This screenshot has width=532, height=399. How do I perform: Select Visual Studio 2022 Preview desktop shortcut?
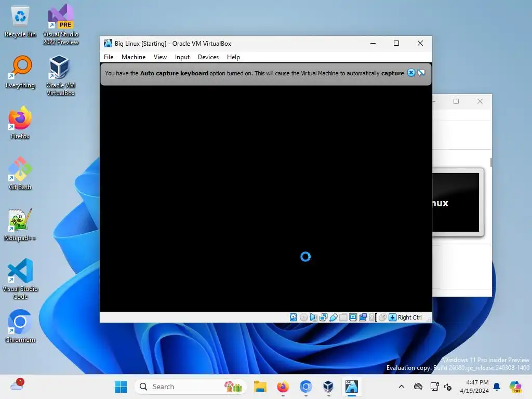[61, 25]
